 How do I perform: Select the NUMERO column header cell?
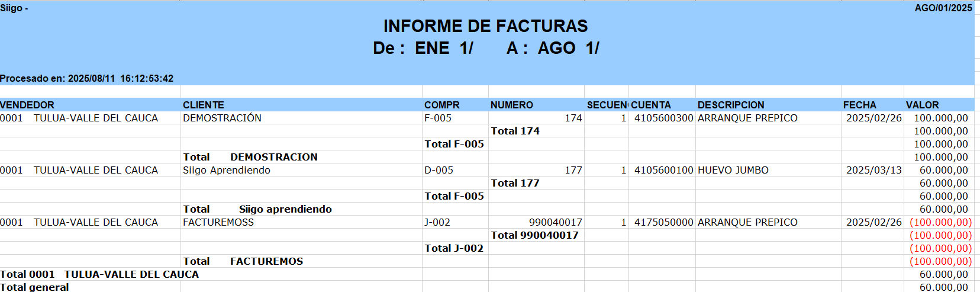512,105
